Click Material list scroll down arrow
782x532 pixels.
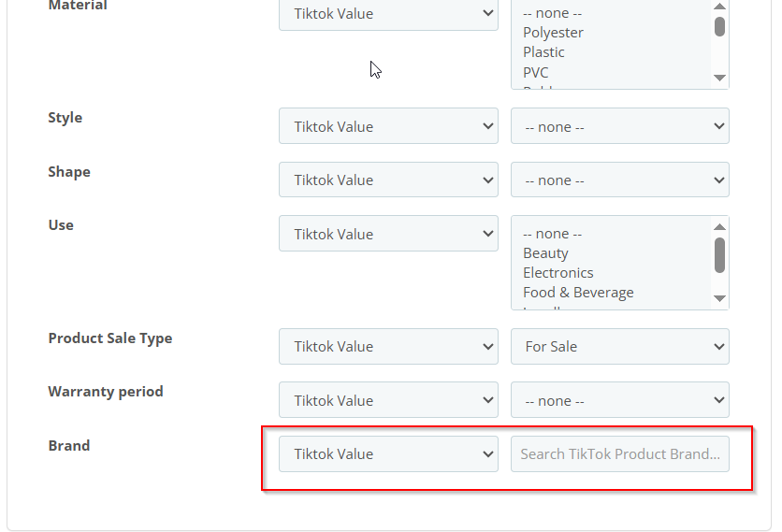click(x=719, y=78)
